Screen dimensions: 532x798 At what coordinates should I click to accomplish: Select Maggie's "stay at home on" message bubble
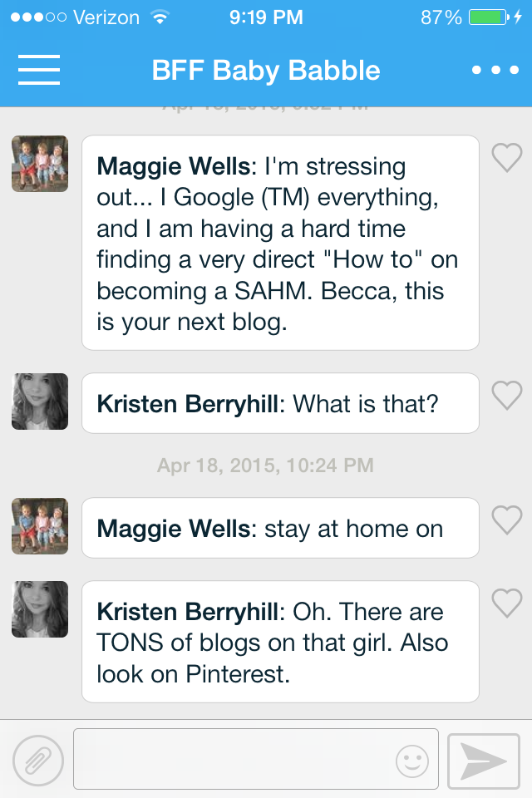(x=280, y=528)
